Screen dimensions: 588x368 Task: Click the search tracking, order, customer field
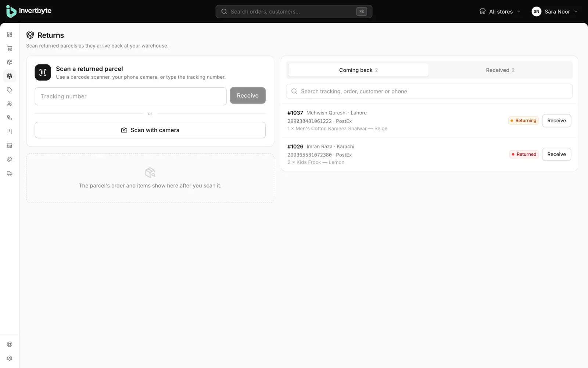(429, 91)
